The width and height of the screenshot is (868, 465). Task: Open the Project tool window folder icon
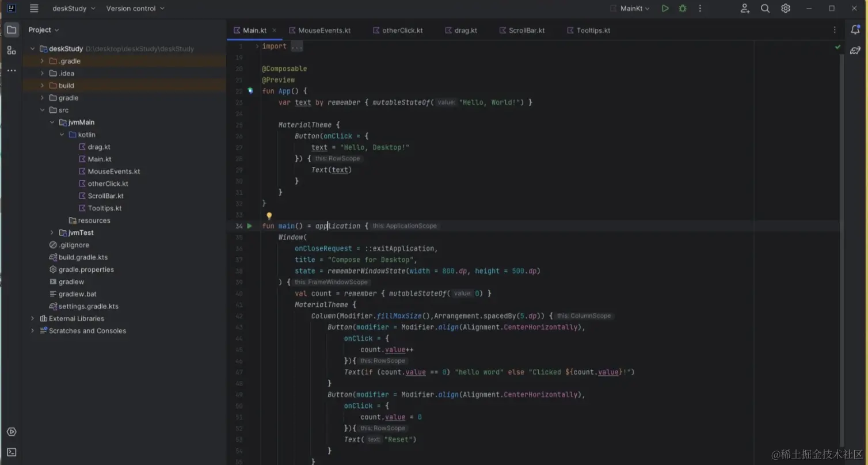[x=12, y=30]
